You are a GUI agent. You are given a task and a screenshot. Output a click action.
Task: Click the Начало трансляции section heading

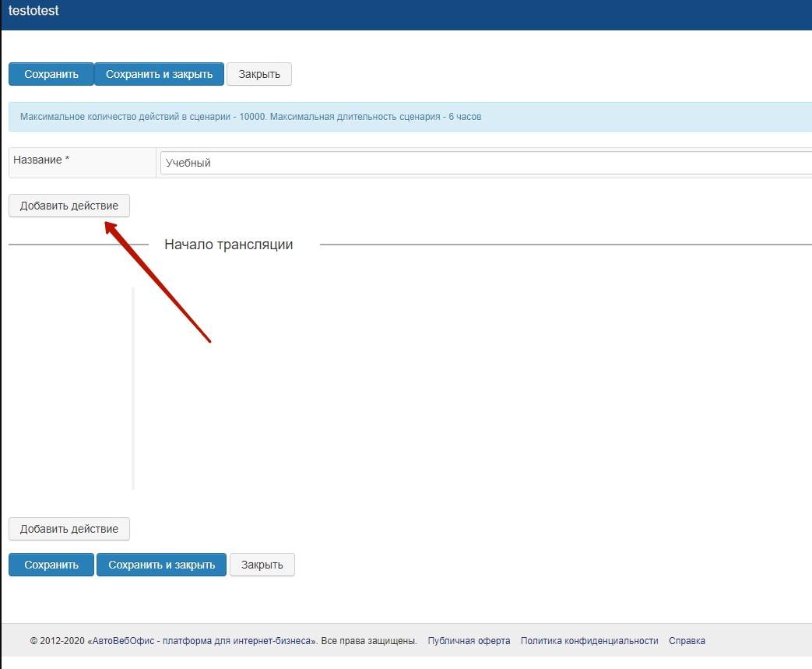(228, 245)
